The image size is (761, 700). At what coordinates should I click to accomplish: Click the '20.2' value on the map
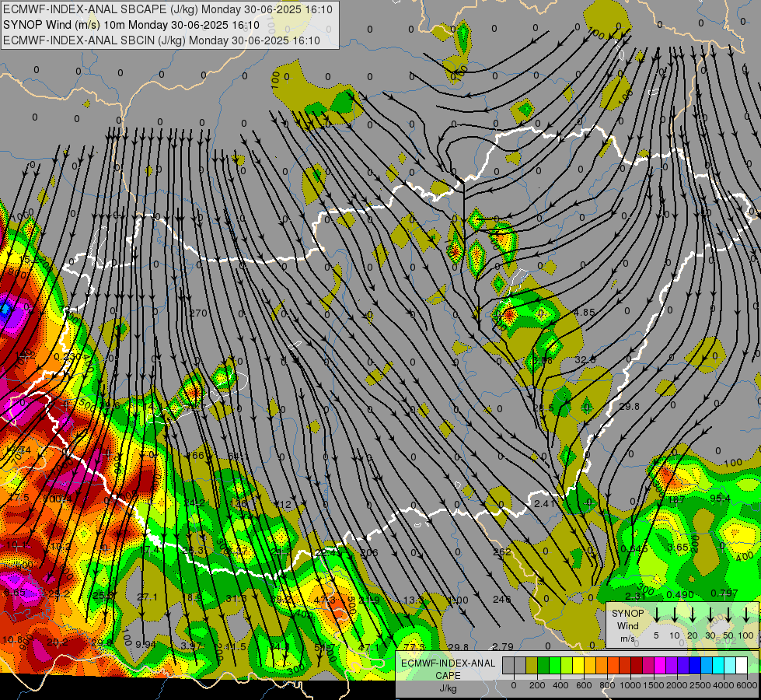coord(58,642)
